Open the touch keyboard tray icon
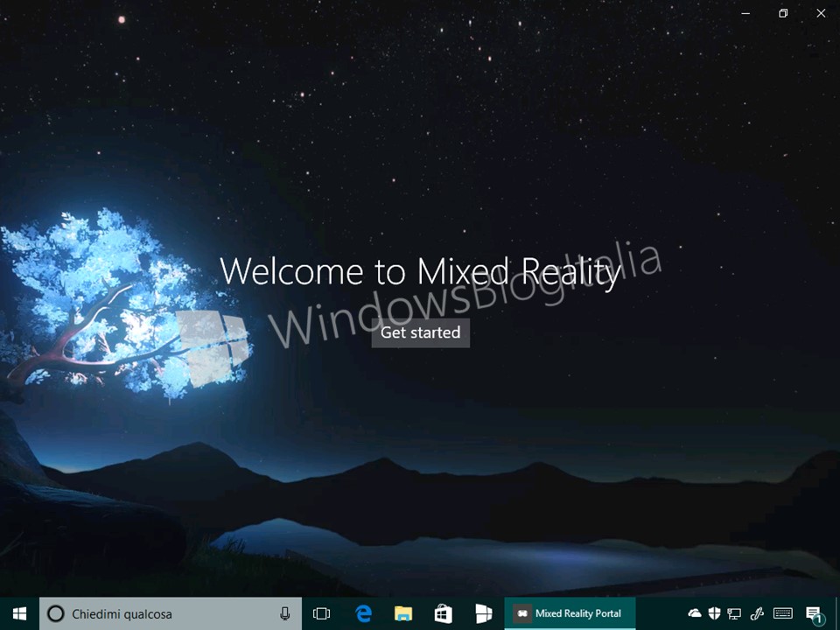Viewport: 840px width, 630px height. pyautogui.click(x=783, y=613)
